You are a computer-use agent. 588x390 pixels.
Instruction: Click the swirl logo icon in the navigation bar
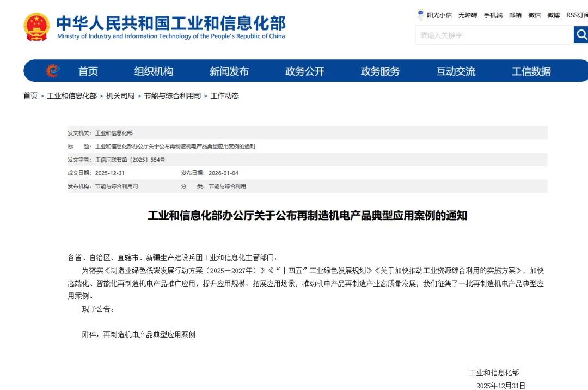coord(52,70)
